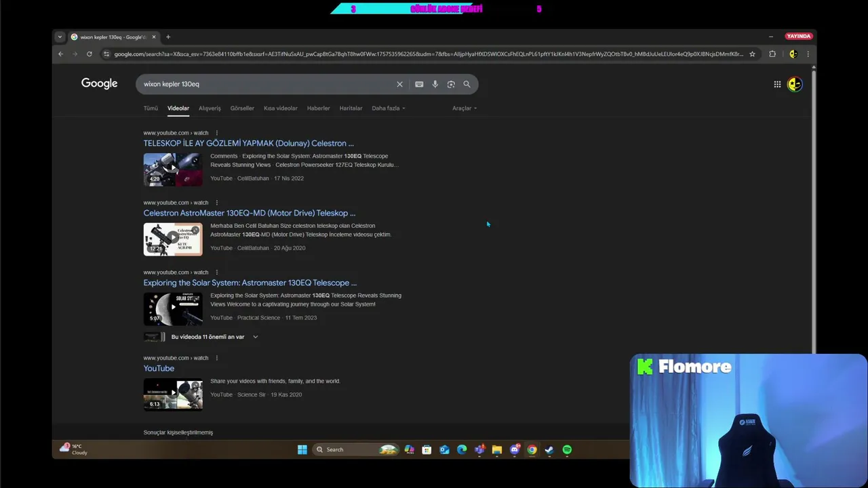Image resolution: width=868 pixels, height=488 pixels.
Task: Open Outlook from the taskbar
Action: point(444,449)
